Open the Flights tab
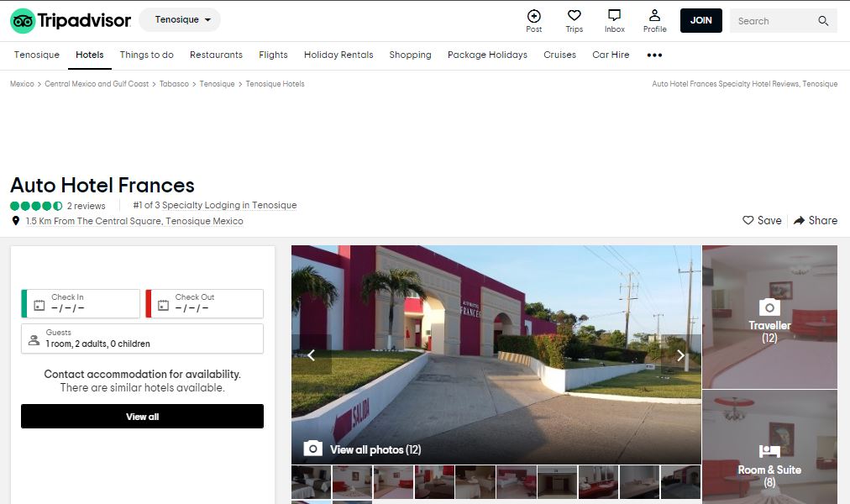The width and height of the screenshot is (850, 504). point(273,55)
